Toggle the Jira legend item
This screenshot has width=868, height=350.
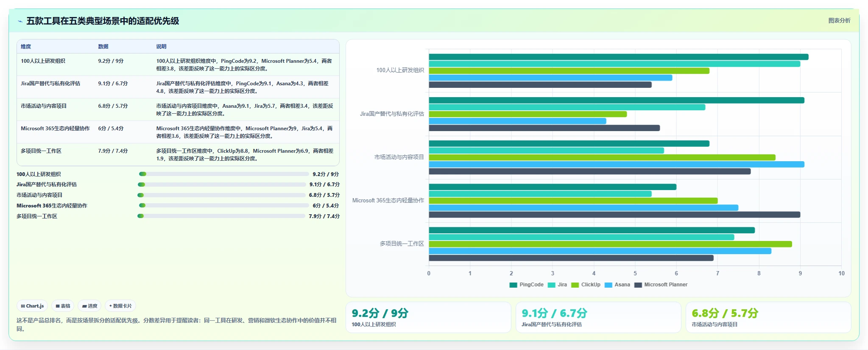[557, 285]
